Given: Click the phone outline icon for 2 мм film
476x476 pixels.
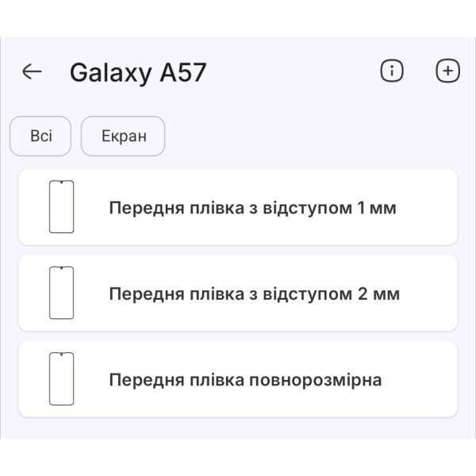Looking at the screenshot, I should [x=61, y=293].
